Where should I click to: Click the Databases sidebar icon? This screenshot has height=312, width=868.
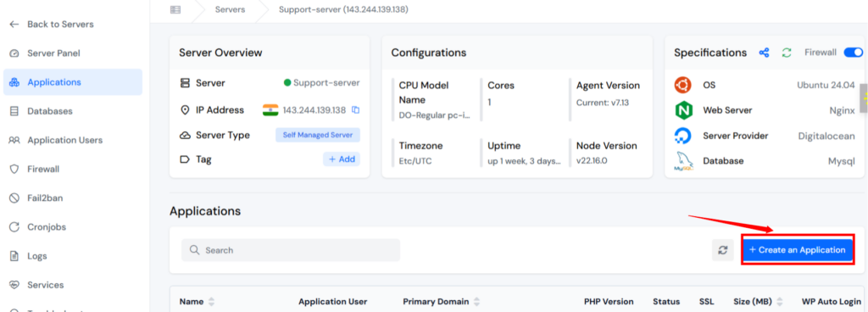click(14, 111)
